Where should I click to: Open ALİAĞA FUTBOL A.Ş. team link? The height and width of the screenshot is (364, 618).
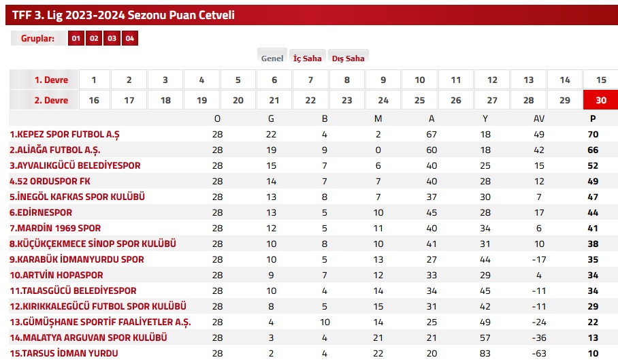coord(54,150)
